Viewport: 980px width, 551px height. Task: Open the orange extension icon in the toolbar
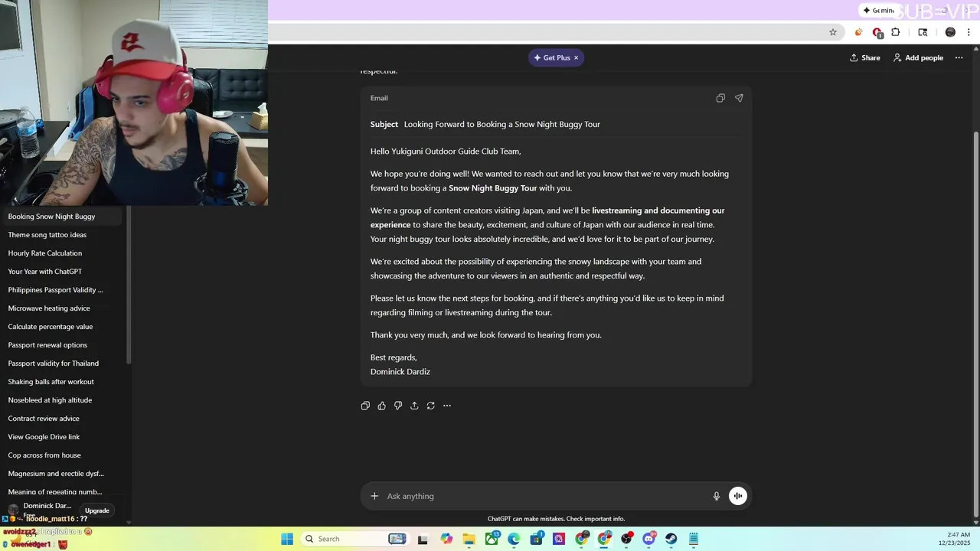coord(858,32)
